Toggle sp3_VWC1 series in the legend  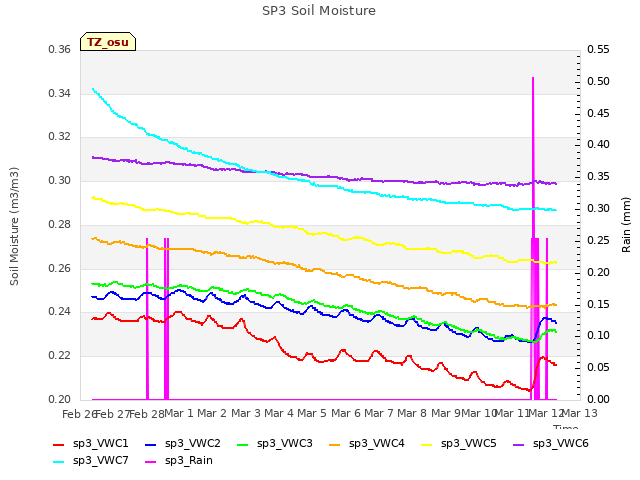pyautogui.click(x=91, y=444)
